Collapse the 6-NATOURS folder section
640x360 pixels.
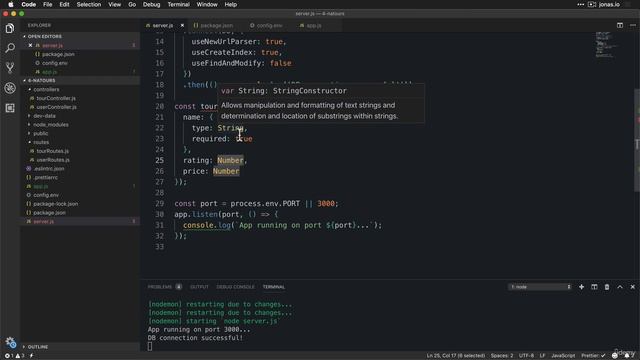click(x=80, y=80)
